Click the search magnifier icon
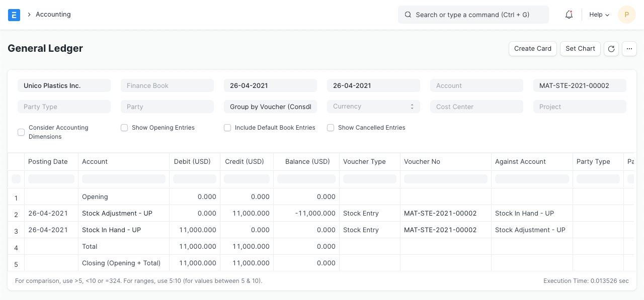 coord(408,15)
